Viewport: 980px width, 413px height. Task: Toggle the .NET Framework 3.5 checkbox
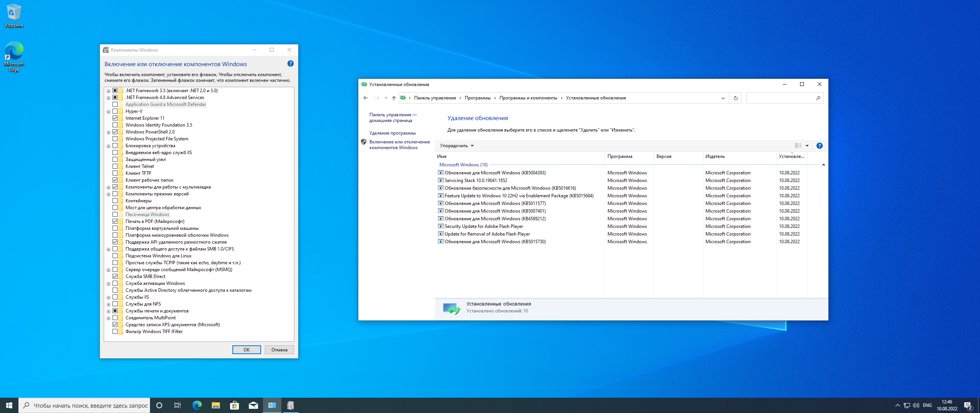pos(115,91)
